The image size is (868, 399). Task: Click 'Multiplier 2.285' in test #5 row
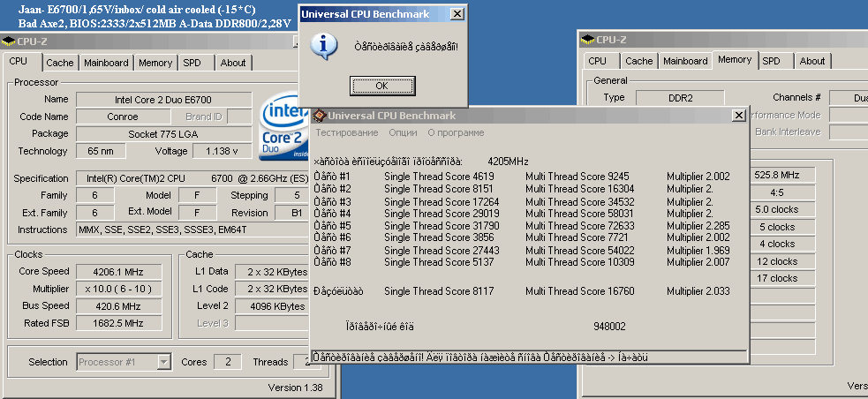(698, 226)
